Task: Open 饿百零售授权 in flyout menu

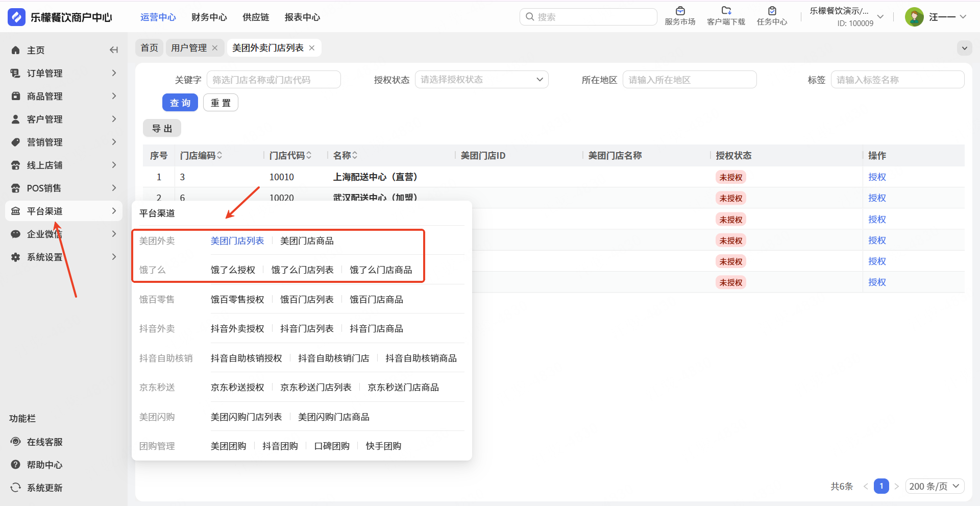Action: pos(237,299)
